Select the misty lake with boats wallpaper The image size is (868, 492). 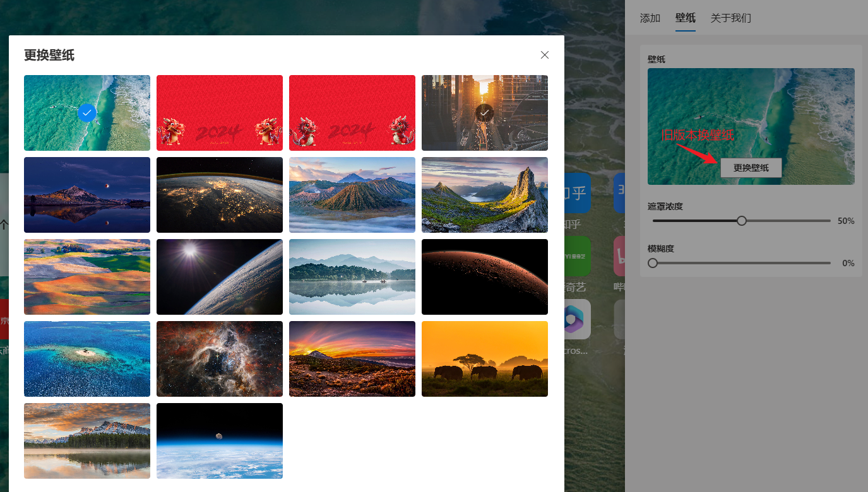coord(352,277)
